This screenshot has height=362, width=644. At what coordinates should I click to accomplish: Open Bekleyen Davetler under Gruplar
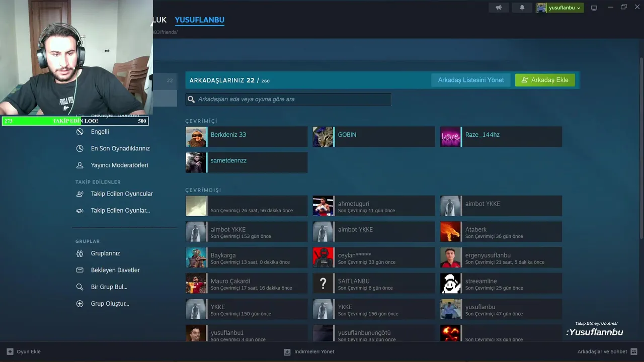[115, 270]
